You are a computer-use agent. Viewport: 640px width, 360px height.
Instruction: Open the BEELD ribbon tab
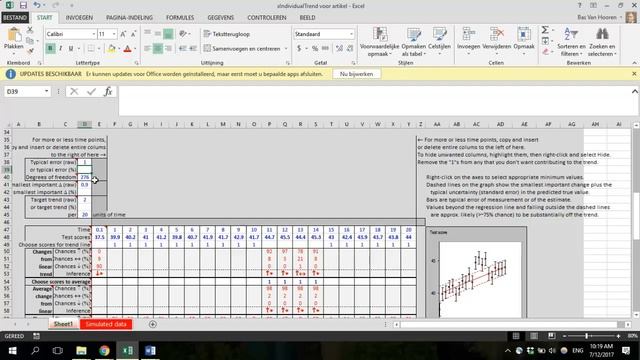(x=307, y=18)
